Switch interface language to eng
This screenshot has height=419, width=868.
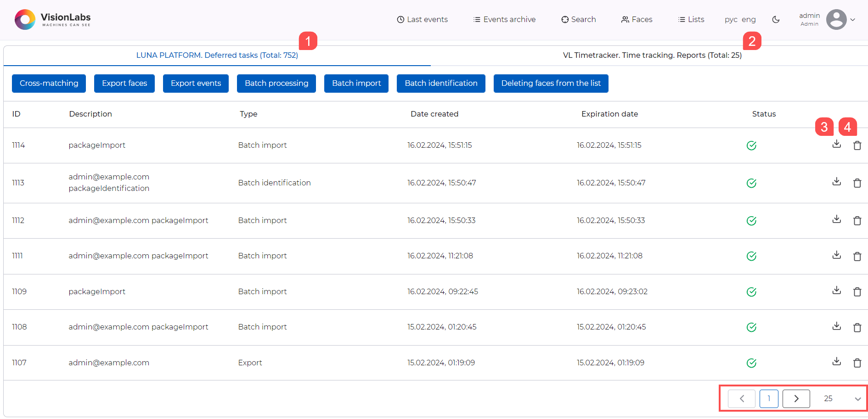click(749, 19)
